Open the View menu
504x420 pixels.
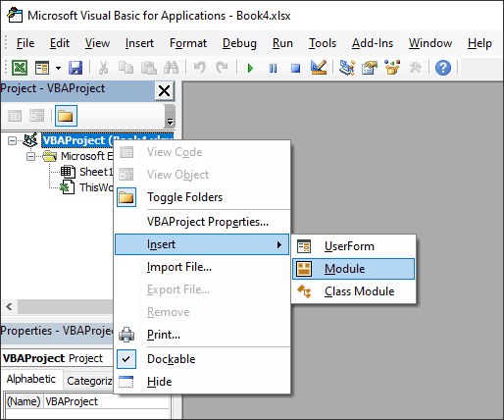point(97,43)
